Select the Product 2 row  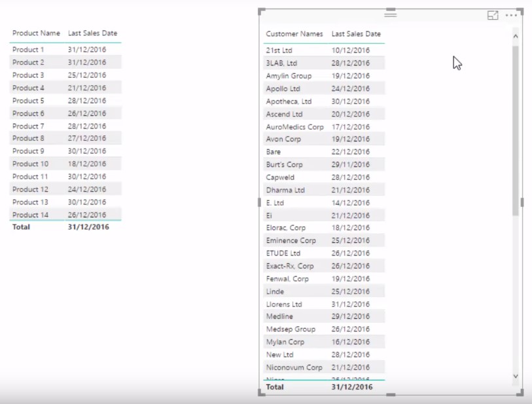click(65, 62)
